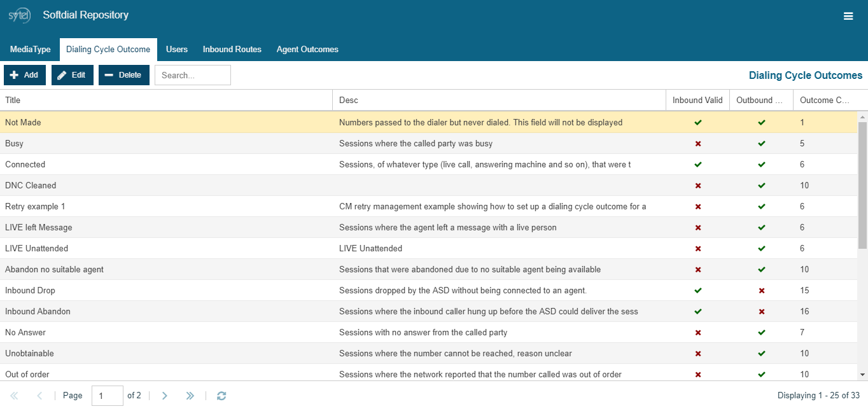
Task: Jump to the last page
Action: [190, 396]
